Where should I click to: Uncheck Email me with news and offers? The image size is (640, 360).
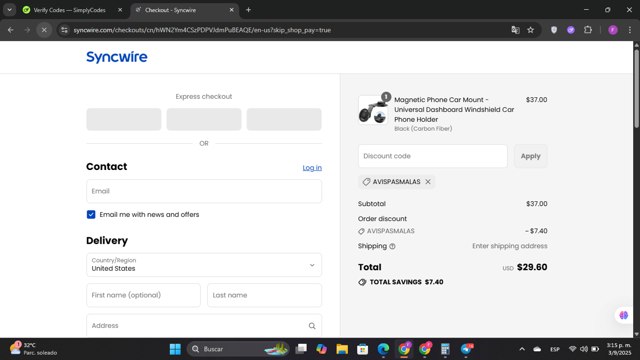91,214
